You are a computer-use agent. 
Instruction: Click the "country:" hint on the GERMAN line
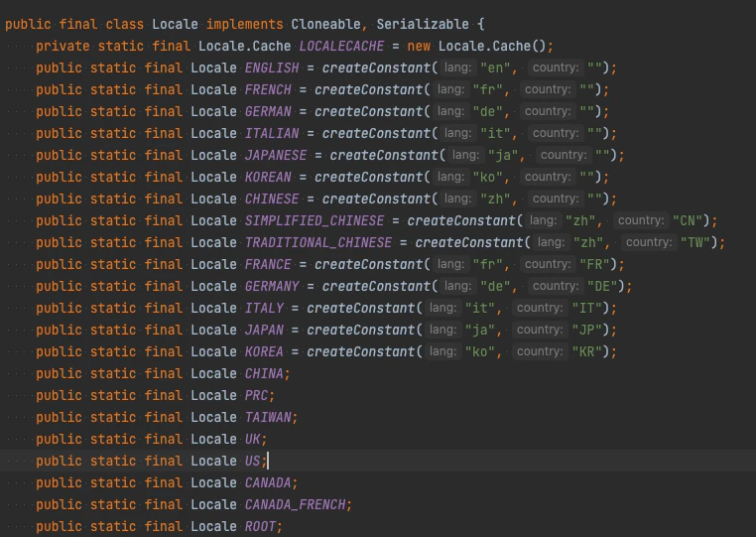(x=548, y=111)
